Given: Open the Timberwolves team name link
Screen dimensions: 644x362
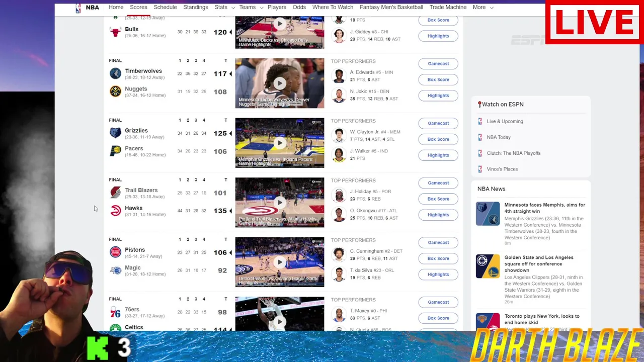Looking at the screenshot, I should [x=143, y=71].
